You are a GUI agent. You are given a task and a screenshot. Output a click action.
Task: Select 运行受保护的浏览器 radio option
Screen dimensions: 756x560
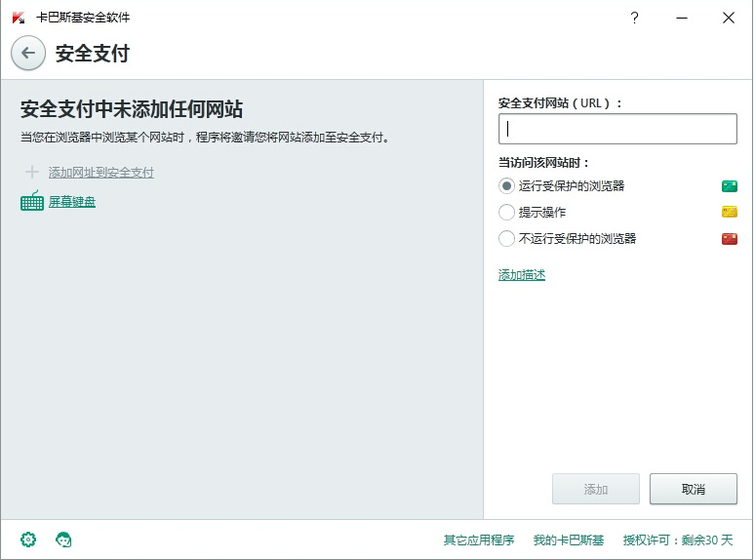506,185
